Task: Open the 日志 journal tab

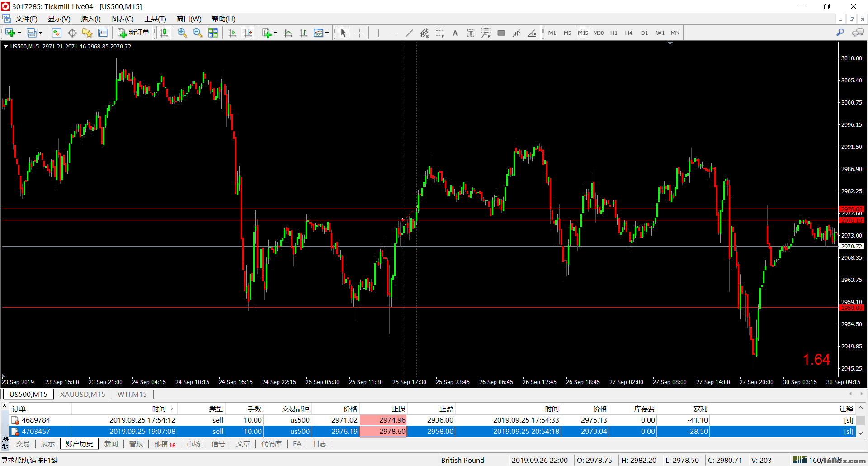Action: pyautogui.click(x=320, y=443)
